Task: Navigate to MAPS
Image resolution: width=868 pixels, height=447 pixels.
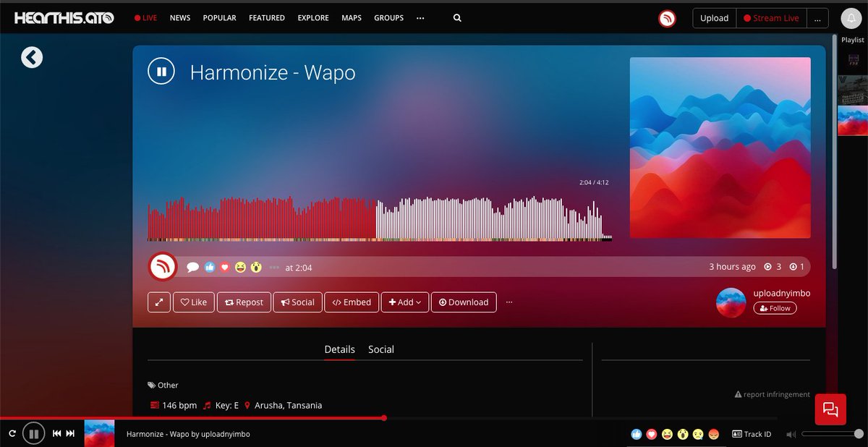Action: coord(352,18)
